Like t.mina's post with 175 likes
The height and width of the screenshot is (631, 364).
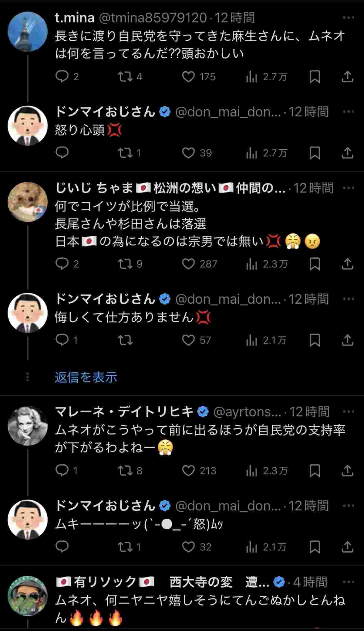pos(188,77)
